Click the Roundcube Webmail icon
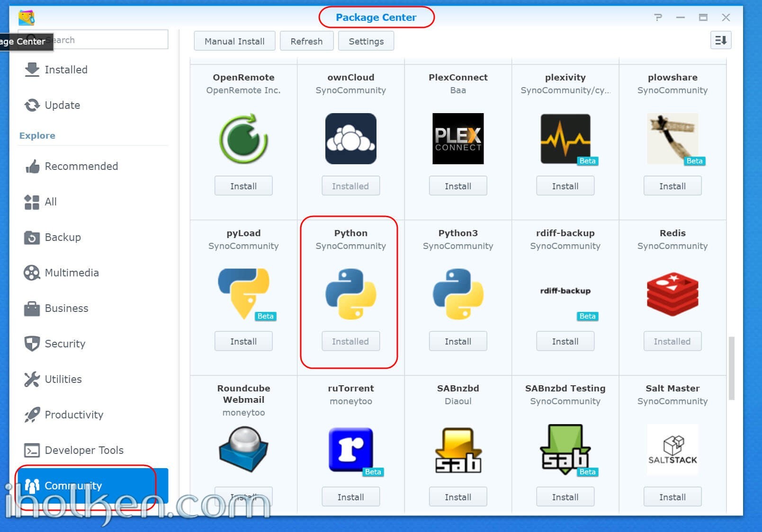The image size is (762, 532). pyautogui.click(x=243, y=449)
